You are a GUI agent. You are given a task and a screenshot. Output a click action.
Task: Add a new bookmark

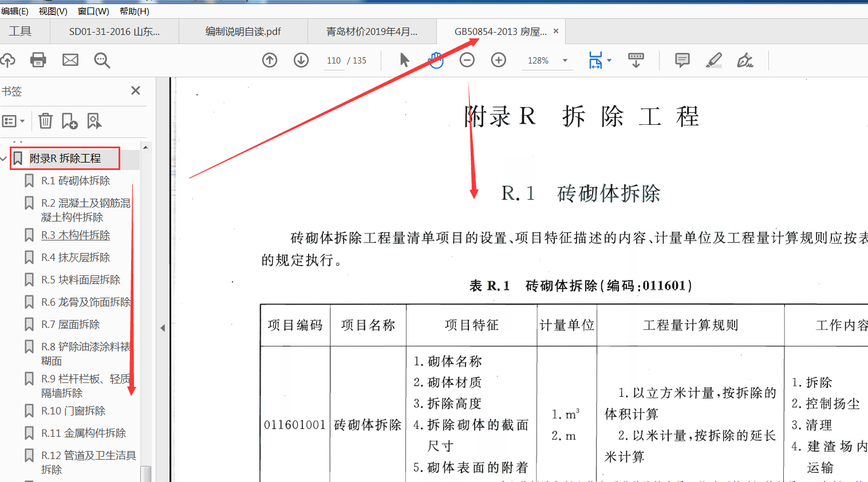69,121
